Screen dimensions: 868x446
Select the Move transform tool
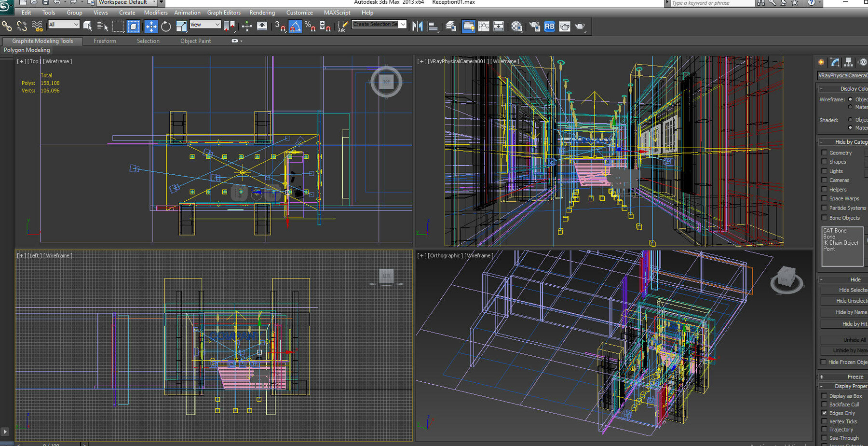(151, 27)
